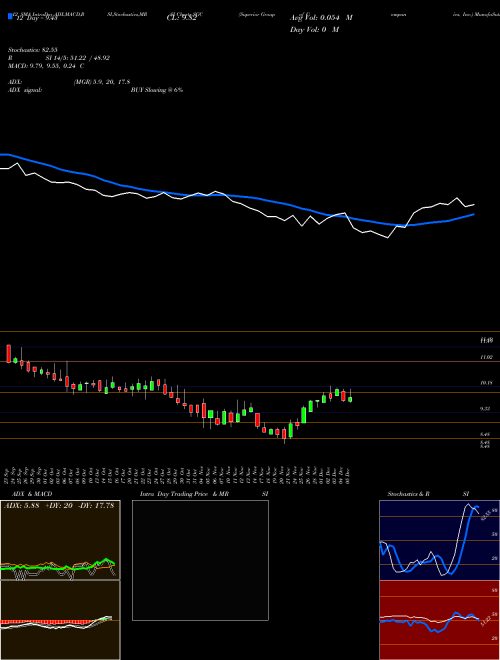The image size is (500, 660).
Task: Click the 51.22 value label on RSI chart
Action: click(x=485, y=621)
